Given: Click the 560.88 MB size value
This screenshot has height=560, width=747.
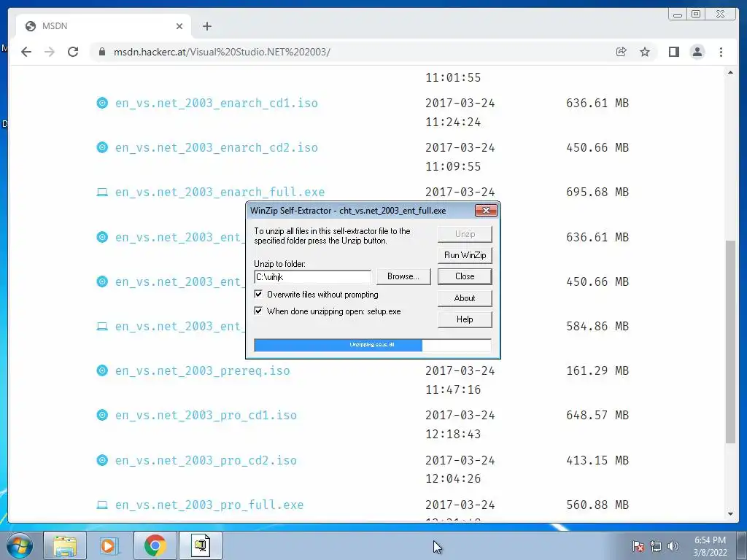Looking at the screenshot, I should pyautogui.click(x=597, y=505).
